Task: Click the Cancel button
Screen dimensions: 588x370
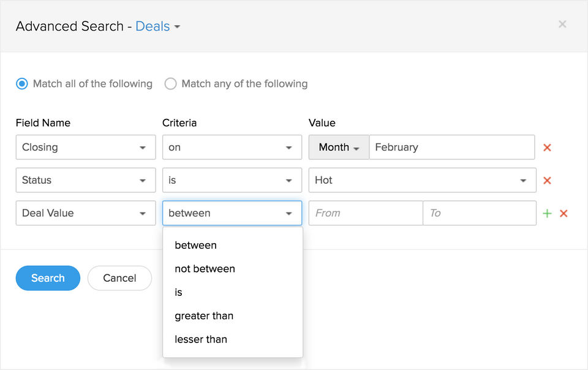Action: (119, 278)
